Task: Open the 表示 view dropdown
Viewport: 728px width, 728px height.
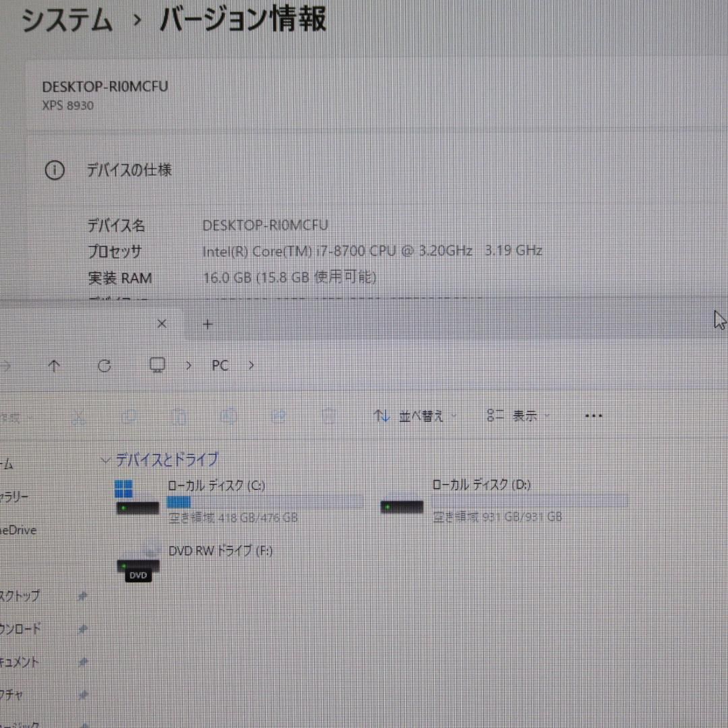Action: [518, 417]
